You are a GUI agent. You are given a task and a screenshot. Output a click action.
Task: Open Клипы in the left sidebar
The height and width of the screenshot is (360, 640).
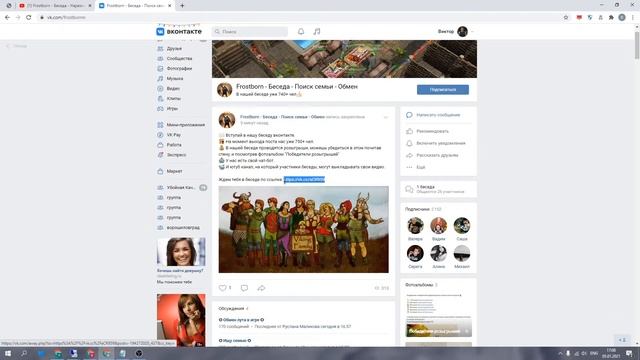[x=173, y=98]
